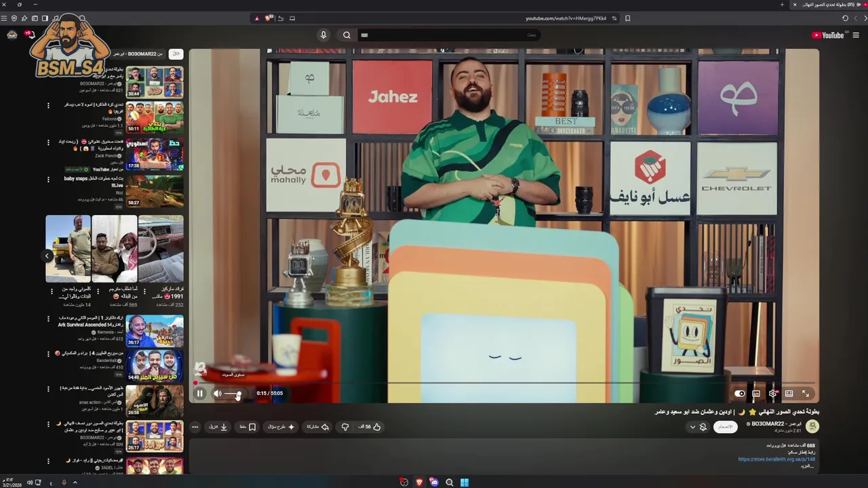
Task: Toggle the channel notification bell
Action: point(703,427)
